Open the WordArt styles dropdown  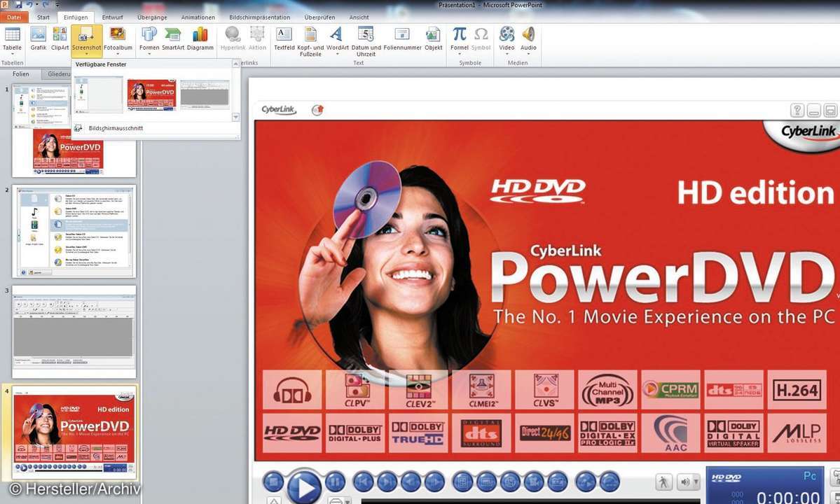tap(337, 41)
